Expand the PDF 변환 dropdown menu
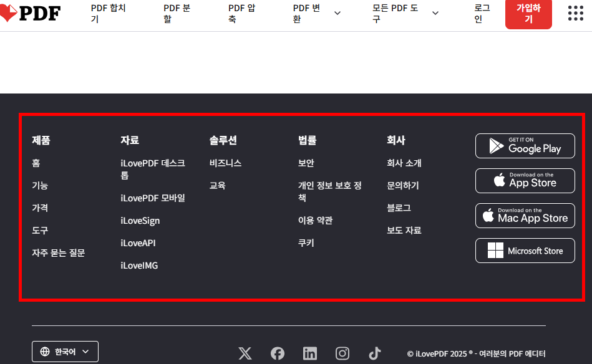 [304, 13]
